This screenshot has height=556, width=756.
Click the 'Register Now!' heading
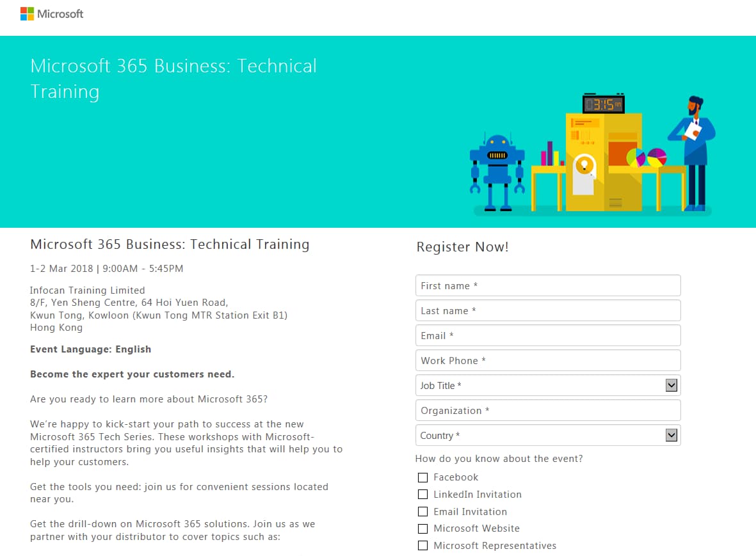point(462,247)
